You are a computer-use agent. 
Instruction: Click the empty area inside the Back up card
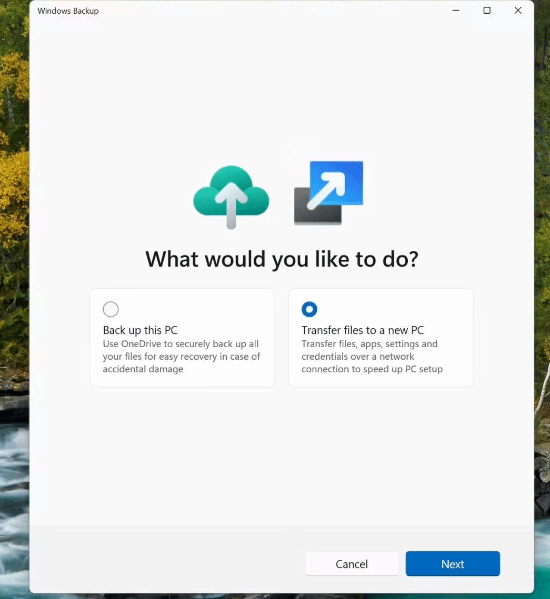click(214, 309)
